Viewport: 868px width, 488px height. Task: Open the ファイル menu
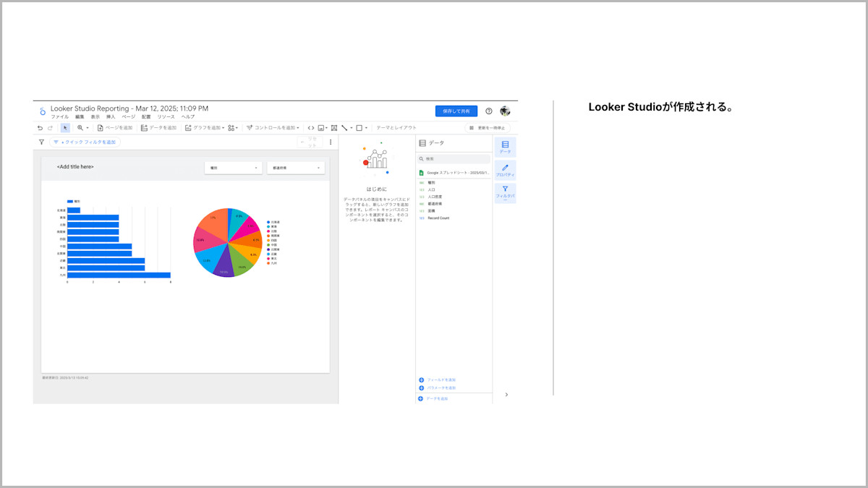(60, 116)
